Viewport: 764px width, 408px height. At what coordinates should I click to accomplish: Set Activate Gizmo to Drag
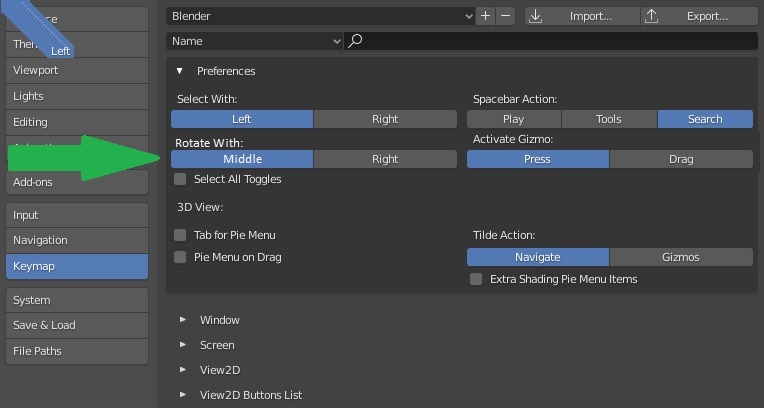(681, 159)
